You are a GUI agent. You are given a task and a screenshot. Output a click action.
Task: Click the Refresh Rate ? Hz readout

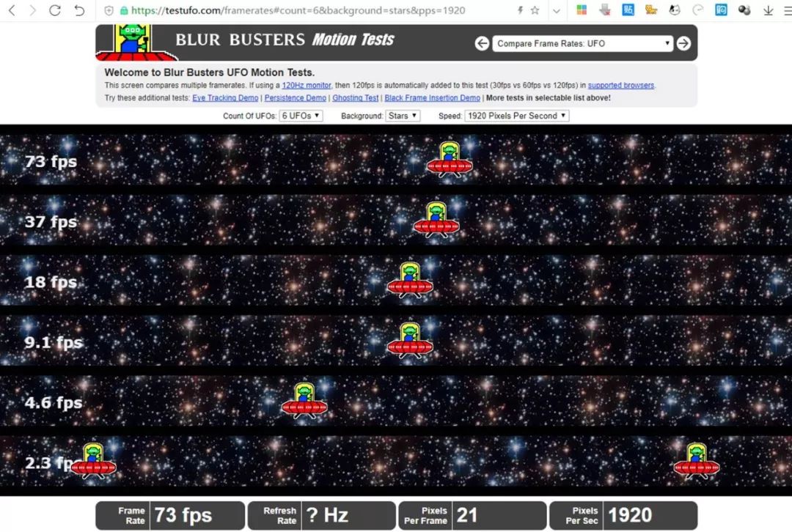tap(322, 515)
